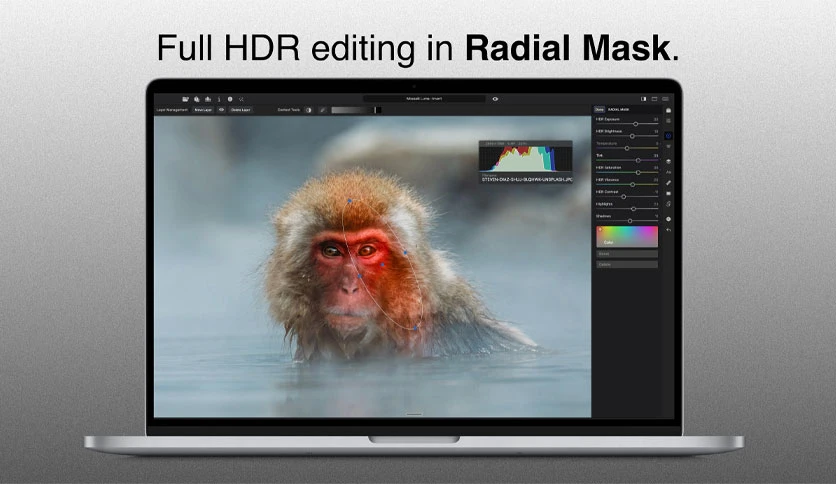Screen dimensions: 836x484
Task: Open the image info icon
Action: (x=219, y=99)
